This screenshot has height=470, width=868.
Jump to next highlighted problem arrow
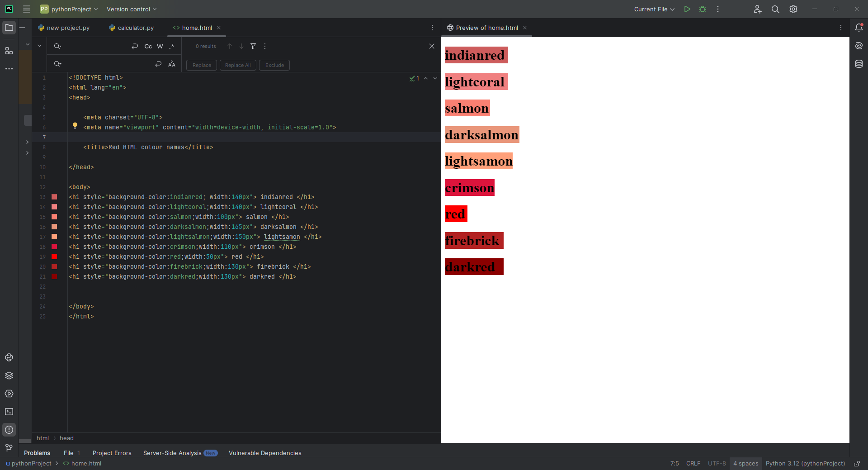click(x=435, y=78)
